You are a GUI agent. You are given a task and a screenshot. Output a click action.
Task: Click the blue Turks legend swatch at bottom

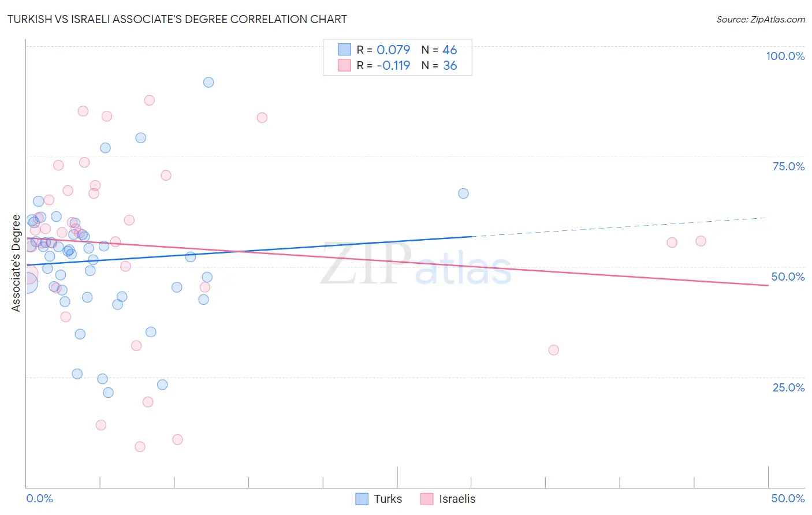[x=362, y=499]
